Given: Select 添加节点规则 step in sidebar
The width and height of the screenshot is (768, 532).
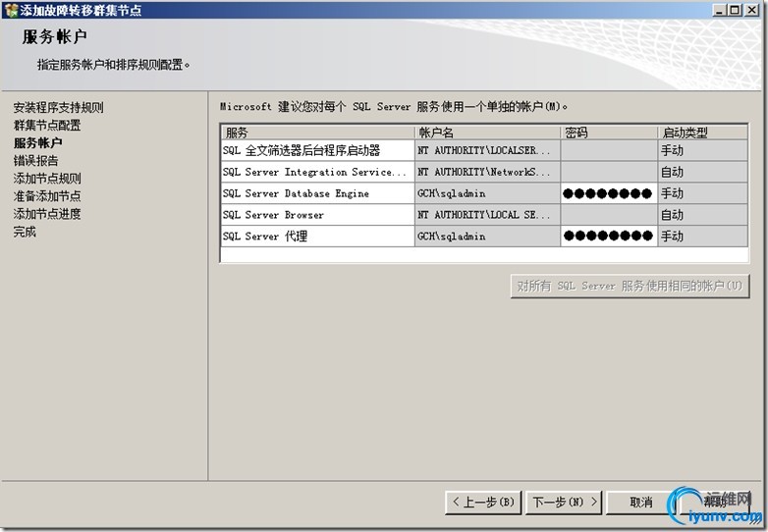Looking at the screenshot, I should click(x=47, y=178).
